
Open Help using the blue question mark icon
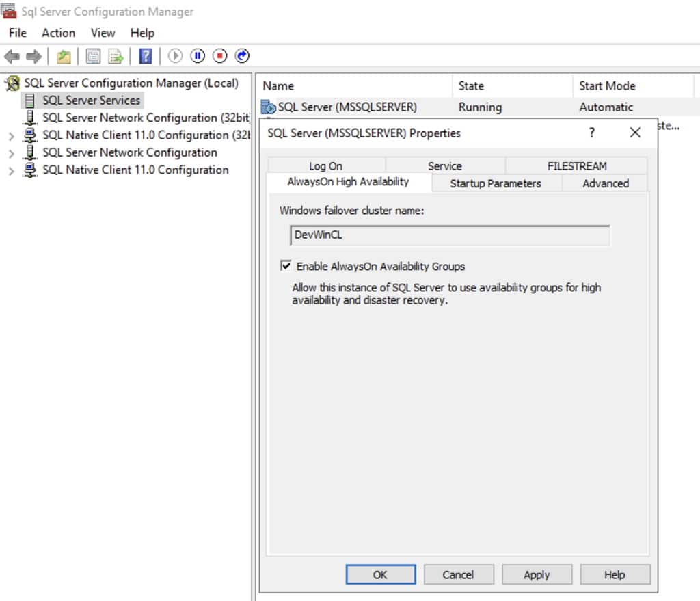(x=145, y=56)
